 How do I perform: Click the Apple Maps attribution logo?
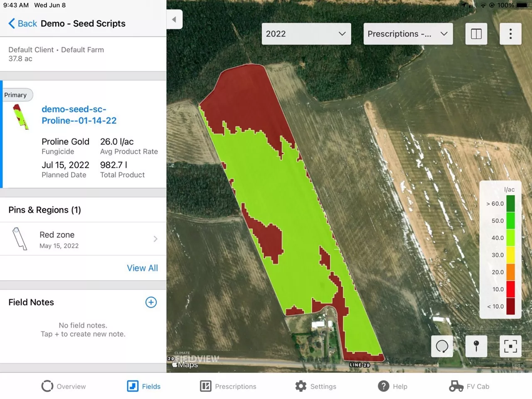[x=185, y=365]
